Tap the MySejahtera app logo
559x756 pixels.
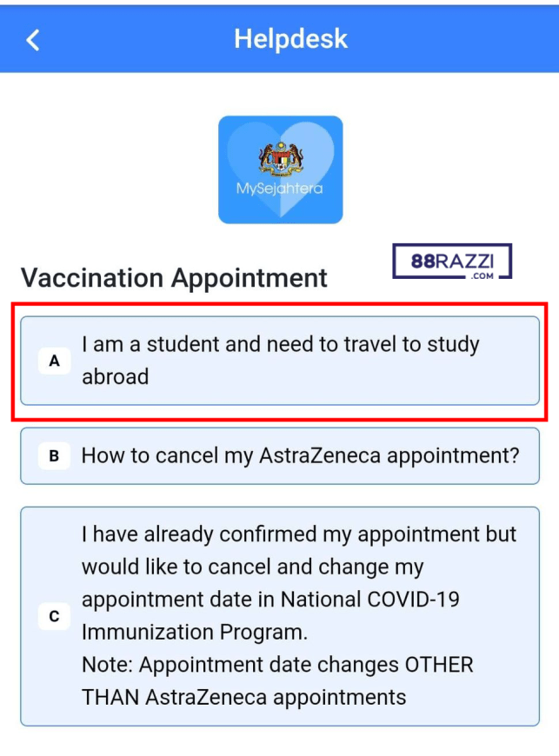coord(280,169)
